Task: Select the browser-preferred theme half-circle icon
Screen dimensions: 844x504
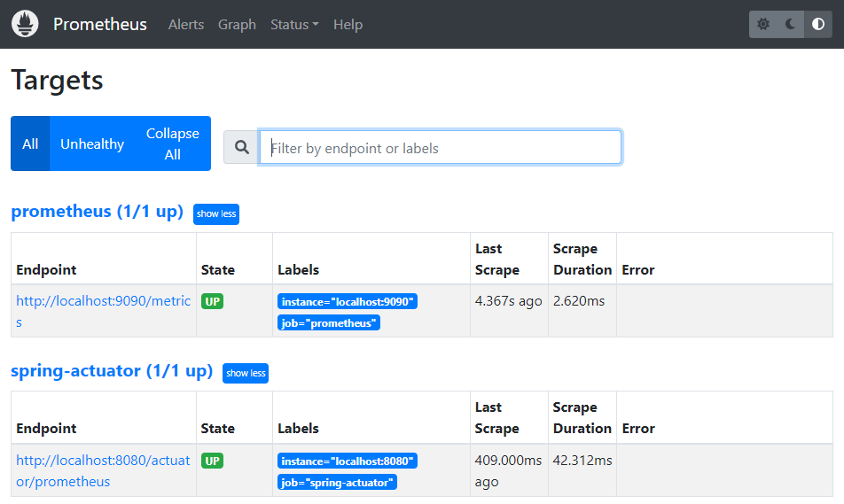Action: pos(817,24)
